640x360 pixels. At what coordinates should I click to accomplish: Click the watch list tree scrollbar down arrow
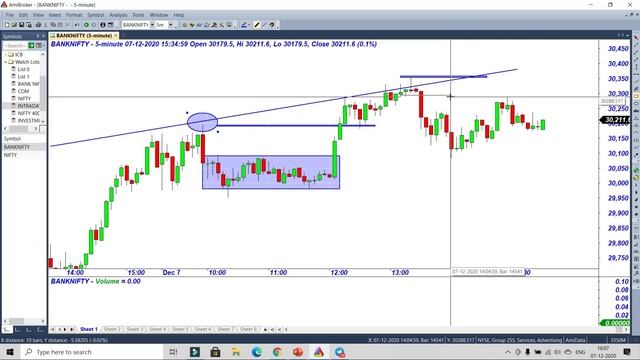[43, 121]
